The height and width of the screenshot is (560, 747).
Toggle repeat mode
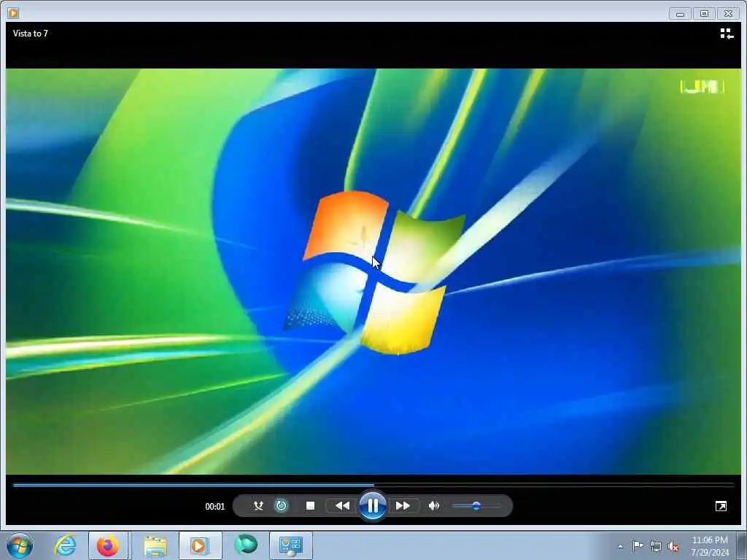pos(281,506)
